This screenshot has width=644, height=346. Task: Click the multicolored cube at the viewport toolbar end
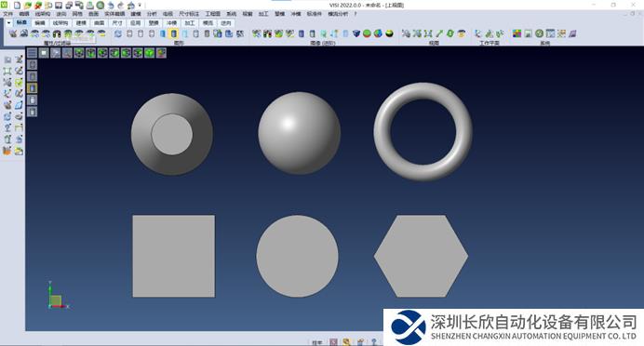pos(161,52)
